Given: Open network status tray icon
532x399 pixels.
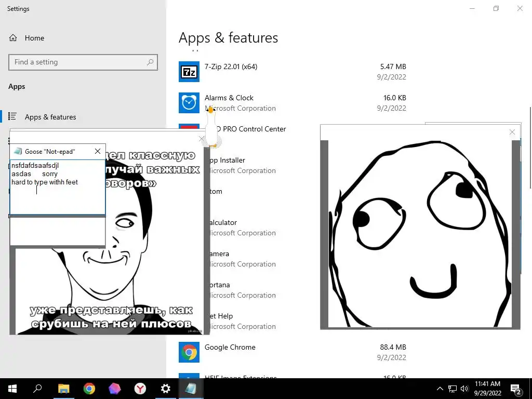Looking at the screenshot, I should point(453,389).
